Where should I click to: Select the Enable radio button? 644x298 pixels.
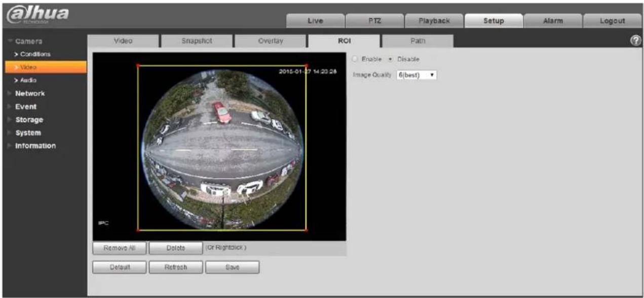point(355,59)
